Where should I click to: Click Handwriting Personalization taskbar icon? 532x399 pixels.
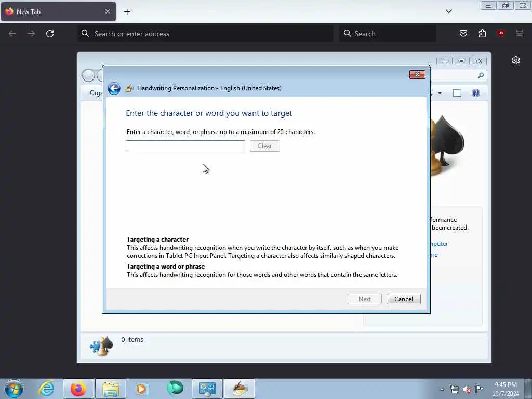click(240, 389)
